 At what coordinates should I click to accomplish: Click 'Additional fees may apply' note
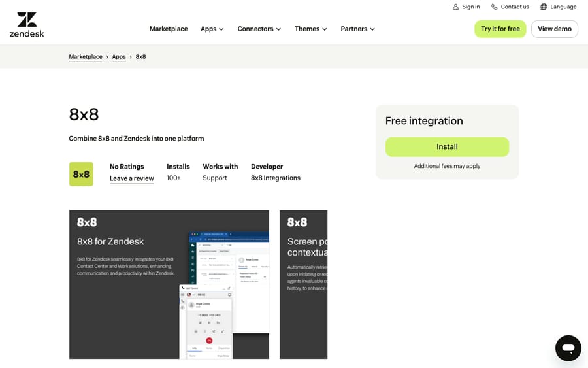(x=447, y=166)
